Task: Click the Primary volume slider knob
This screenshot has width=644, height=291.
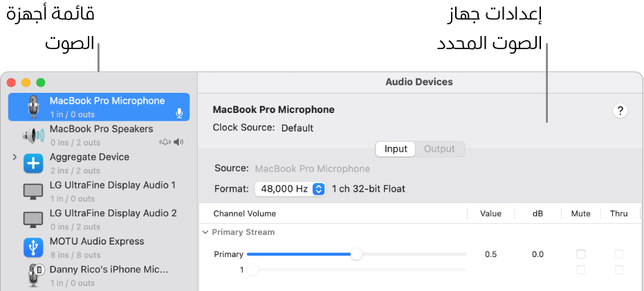Action: pyautogui.click(x=356, y=254)
